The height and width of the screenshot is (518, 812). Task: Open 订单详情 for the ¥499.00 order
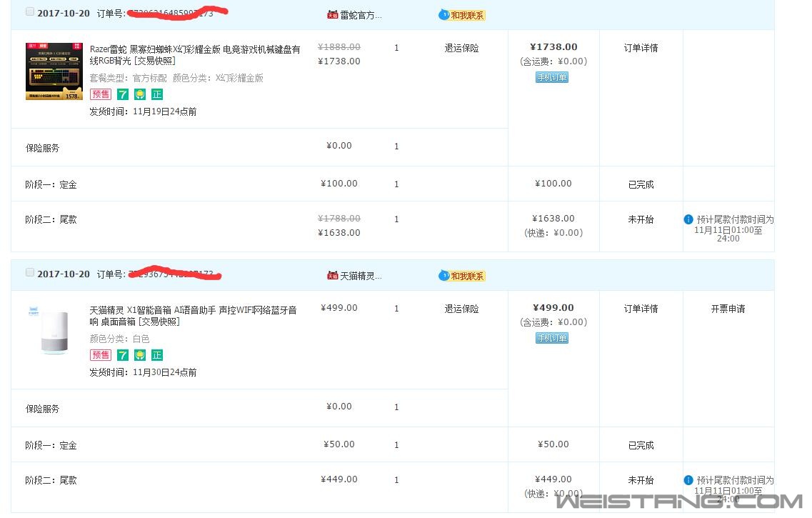pos(641,309)
